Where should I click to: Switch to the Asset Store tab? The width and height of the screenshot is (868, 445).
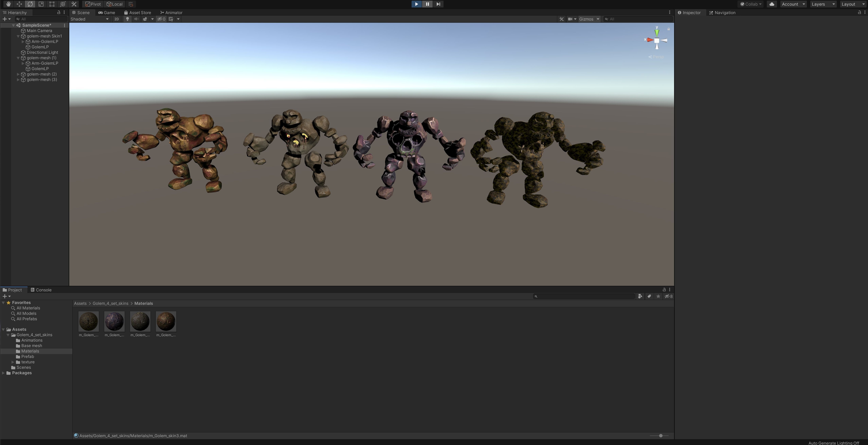point(138,12)
